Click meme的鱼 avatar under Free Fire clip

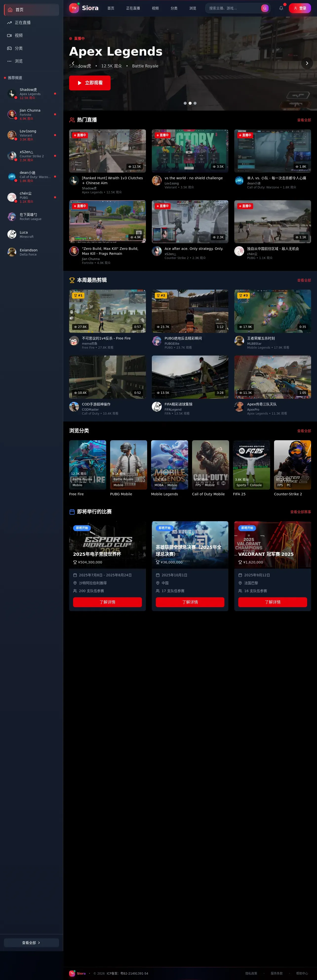74,341
